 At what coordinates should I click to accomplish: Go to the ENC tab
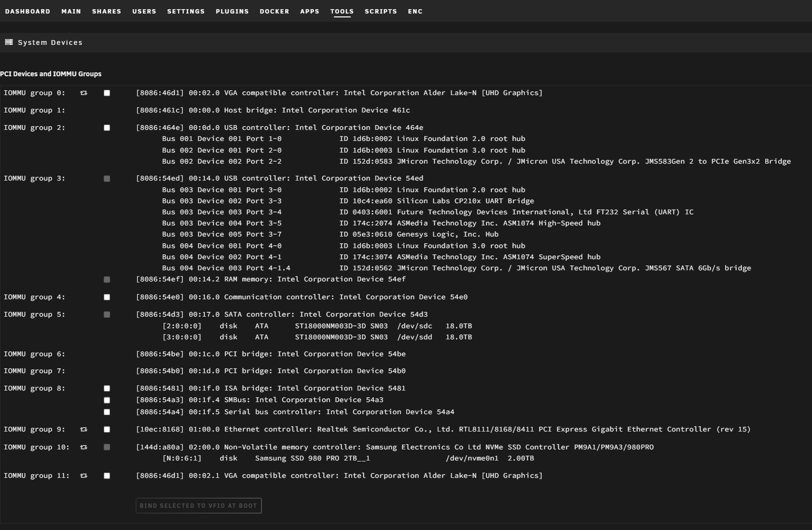(x=415, y=11)
